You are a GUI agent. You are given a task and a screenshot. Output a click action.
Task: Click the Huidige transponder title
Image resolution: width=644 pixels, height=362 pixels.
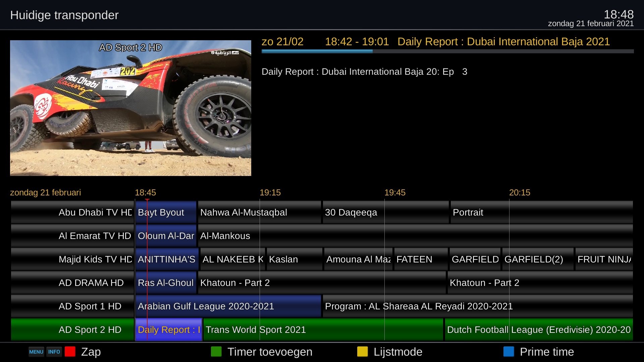pos(64,15)
